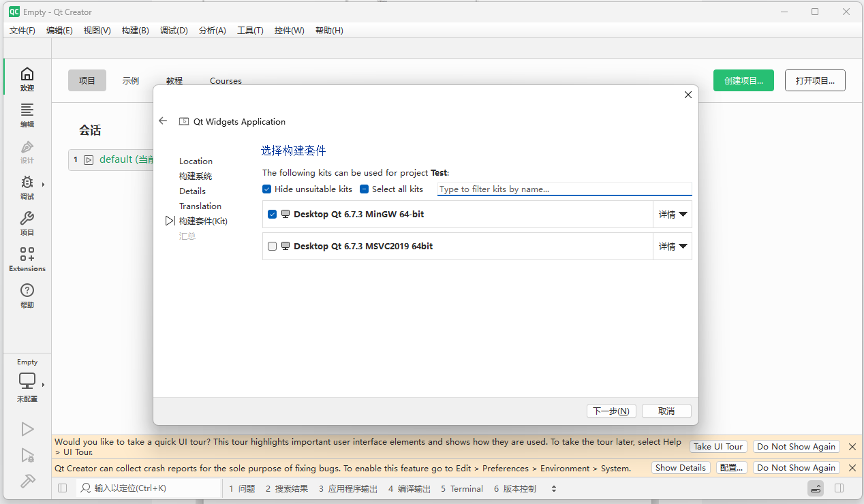Open Compile Output (编译输出) pane
The height and width of the screenshot is (504, 864).
click(x=410, y=488)
